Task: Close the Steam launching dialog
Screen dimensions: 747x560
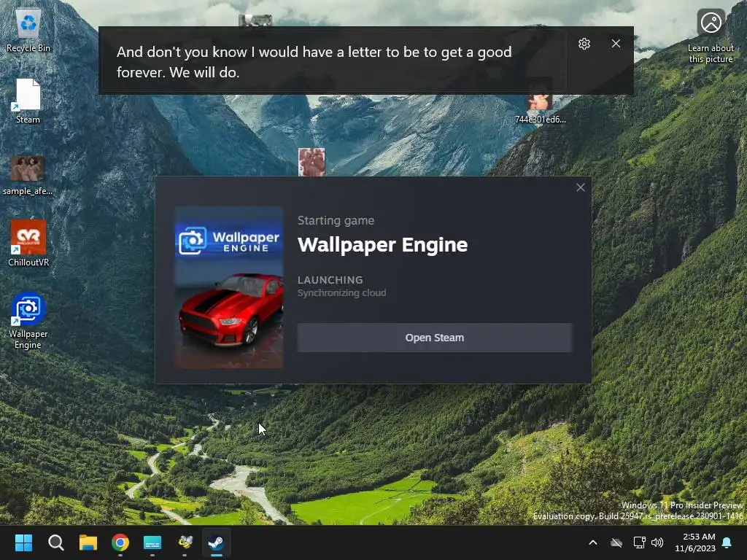Action: coord(580,187)
